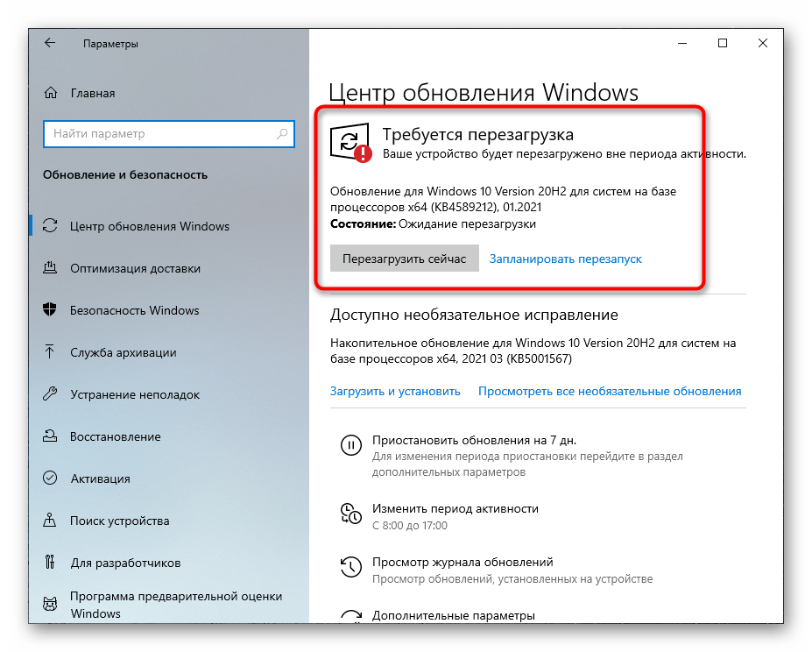This screenshot has width=812, height=652.
Task: Click the Для разработчиков tools icon
Action: coord(50,562)
